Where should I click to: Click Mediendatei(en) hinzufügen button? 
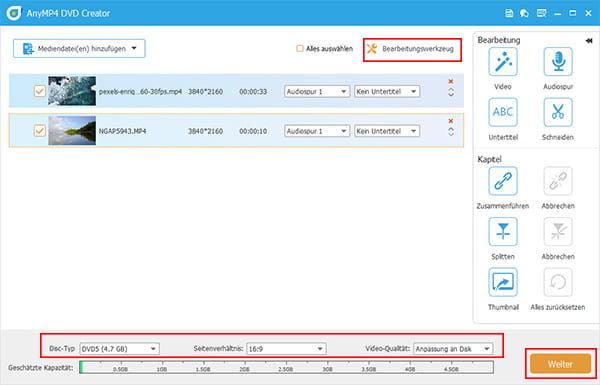79,49
